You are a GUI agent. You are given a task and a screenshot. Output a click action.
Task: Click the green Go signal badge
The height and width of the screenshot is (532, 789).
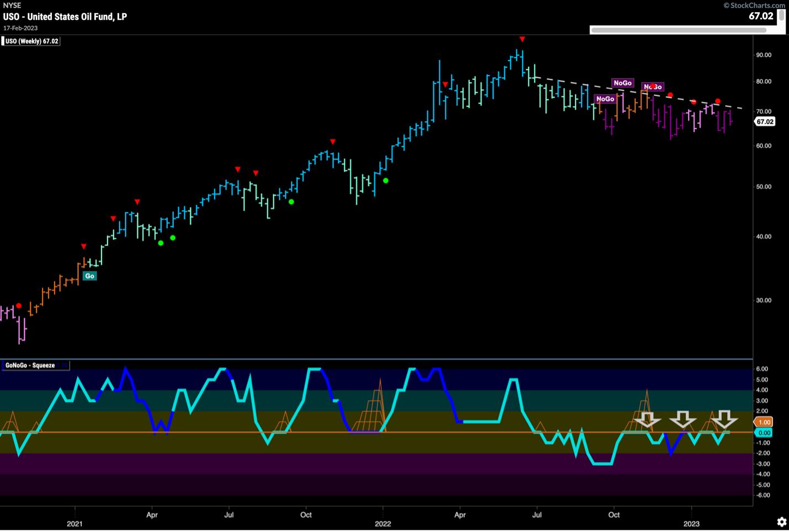pos(89,276)
